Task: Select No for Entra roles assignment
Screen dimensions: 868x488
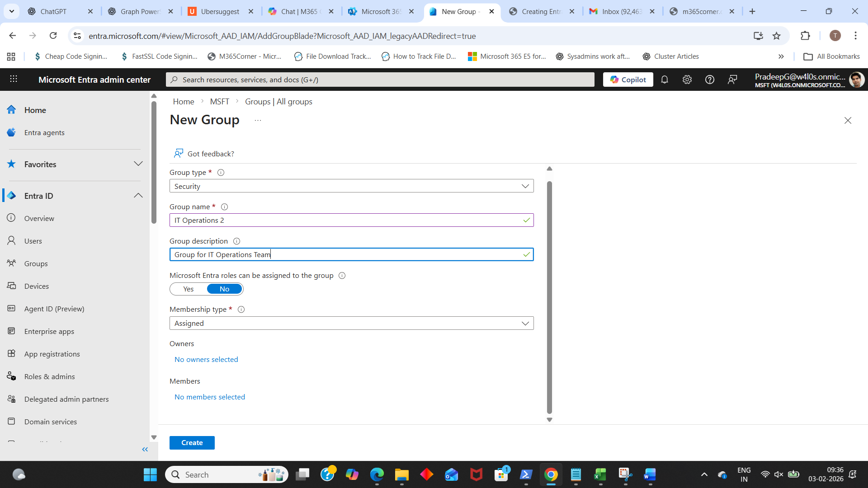Action: [x=224, y=289]
